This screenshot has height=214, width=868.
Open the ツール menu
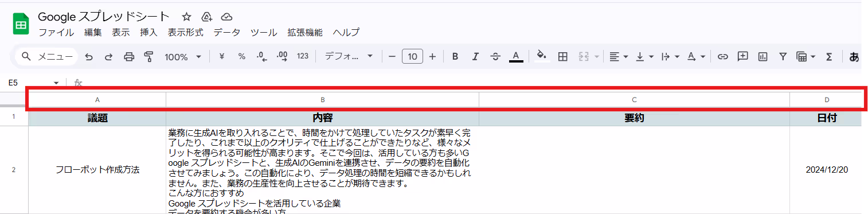[x=264, y=33]
